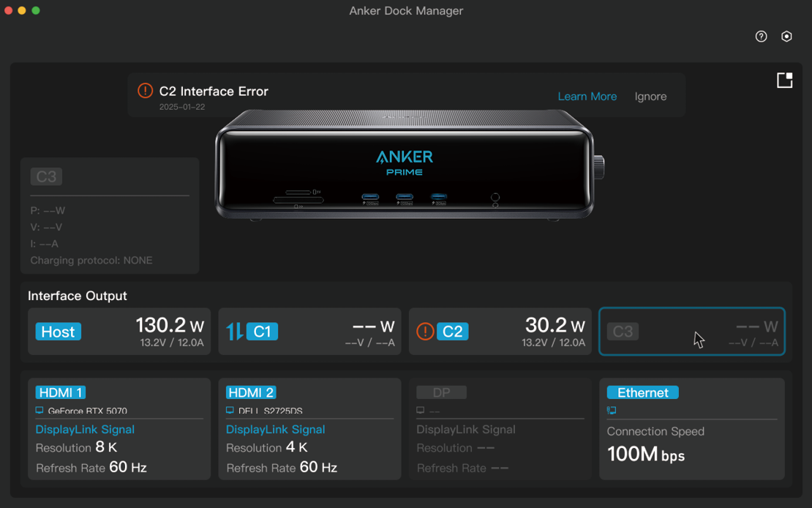812x508 pixels.
Task: Click the disabled DP port label
Action: click(441, 392)
